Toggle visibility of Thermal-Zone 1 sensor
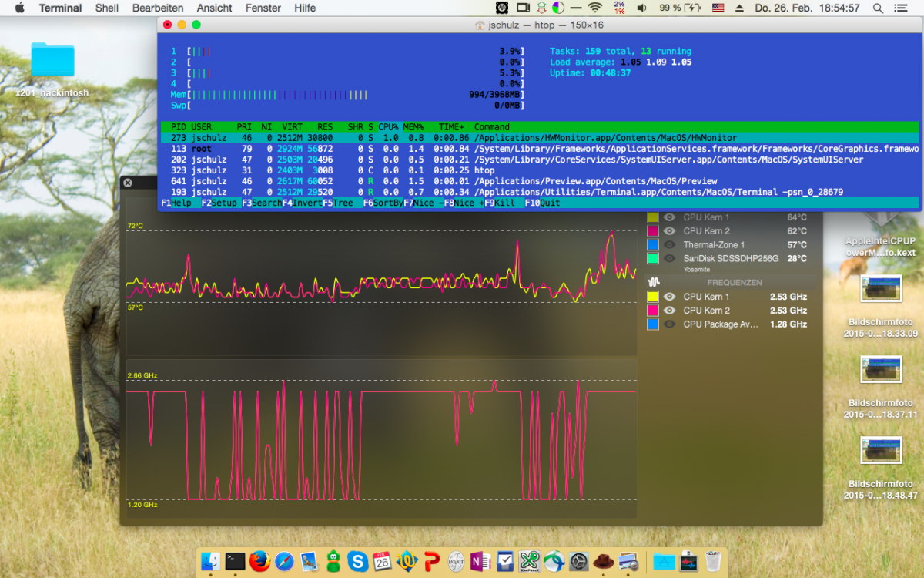This screenshot has height=578, width=924. pyautogui.click(x=670, y=245)
